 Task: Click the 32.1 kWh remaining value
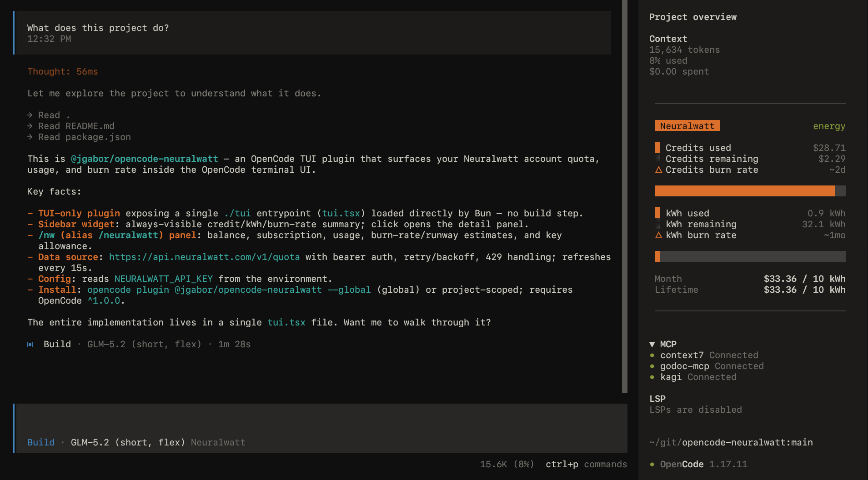pyautogui.click(x=823, y=224)
